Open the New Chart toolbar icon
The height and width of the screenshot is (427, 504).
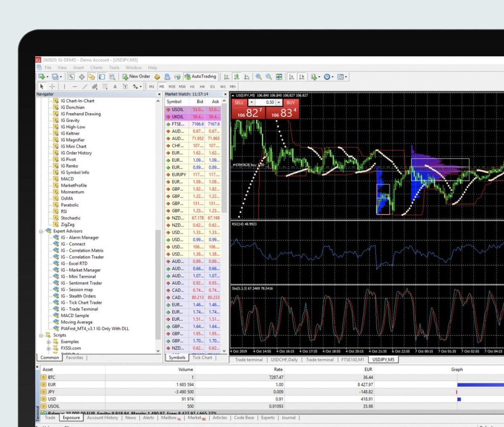coord(42,76)
